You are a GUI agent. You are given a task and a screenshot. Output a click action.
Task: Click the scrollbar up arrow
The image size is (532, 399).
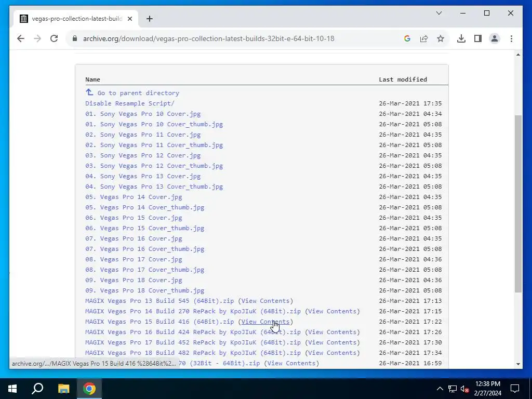point(518,55)
